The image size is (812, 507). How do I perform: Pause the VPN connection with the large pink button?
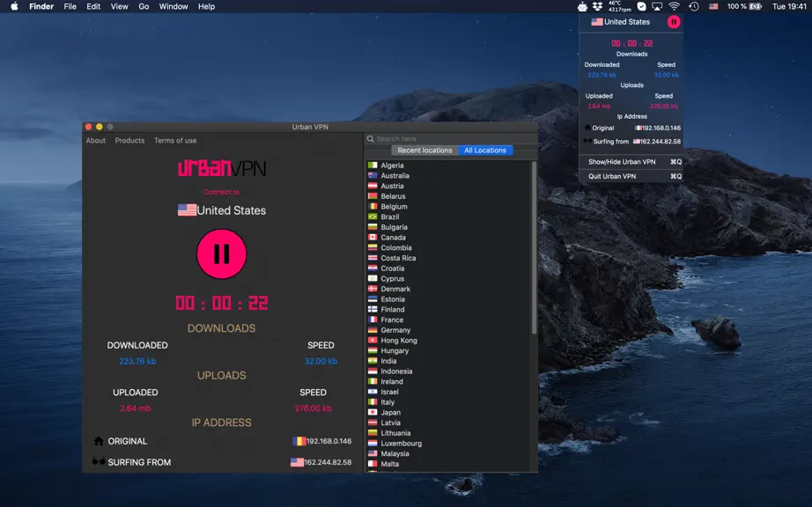(x=222, y=254)
